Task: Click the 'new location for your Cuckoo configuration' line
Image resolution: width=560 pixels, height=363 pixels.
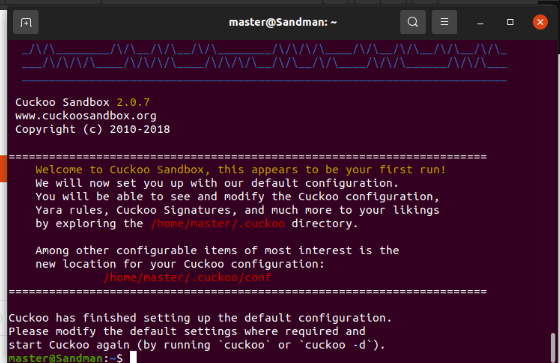Action: pos(180,264)
